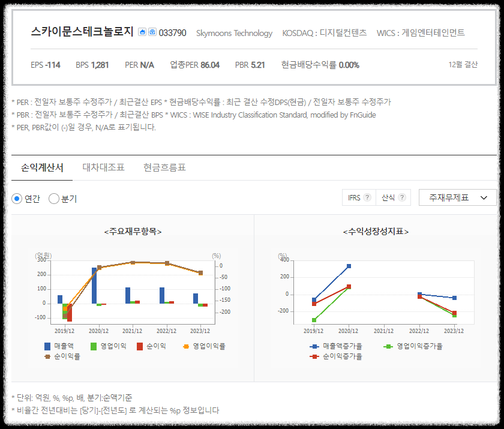
Task: Click the 2020/12 blue 매출액 bar
Action: tap(94, 286)
